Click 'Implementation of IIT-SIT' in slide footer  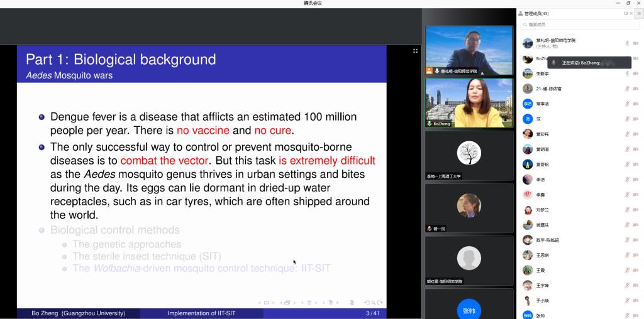201,313
